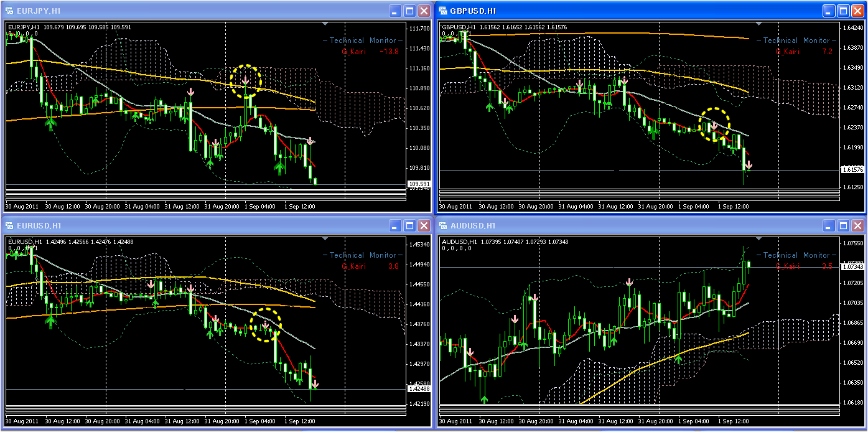
Task: Click the EURUSD OHLC header quote line
Action: click(70, 242)
